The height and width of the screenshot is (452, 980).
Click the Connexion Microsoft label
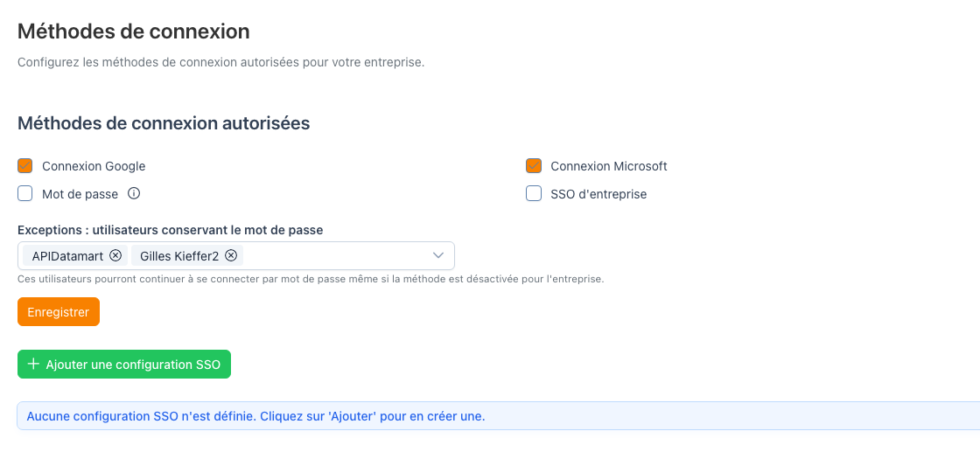coord(609,166)
